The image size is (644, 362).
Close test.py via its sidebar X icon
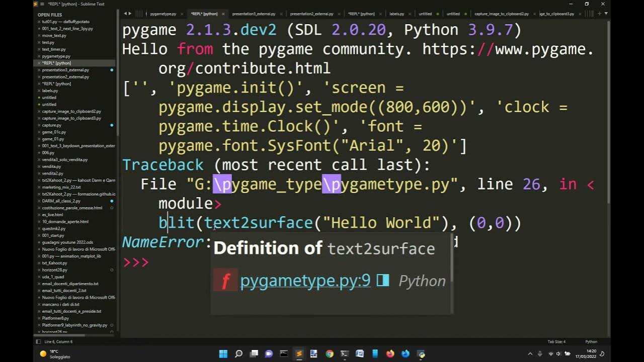coord(39,43)
